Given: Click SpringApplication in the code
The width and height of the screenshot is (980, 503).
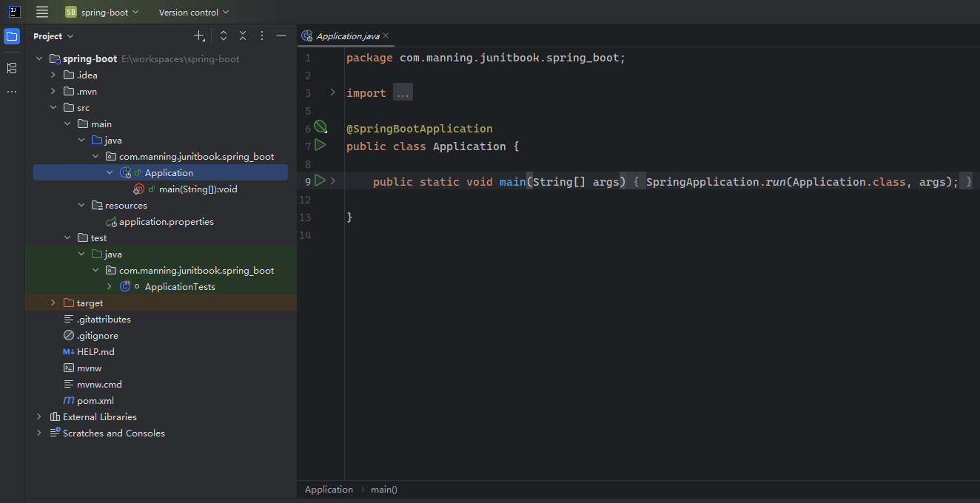Looking at the screenshot, I should (x=702, y=182).
